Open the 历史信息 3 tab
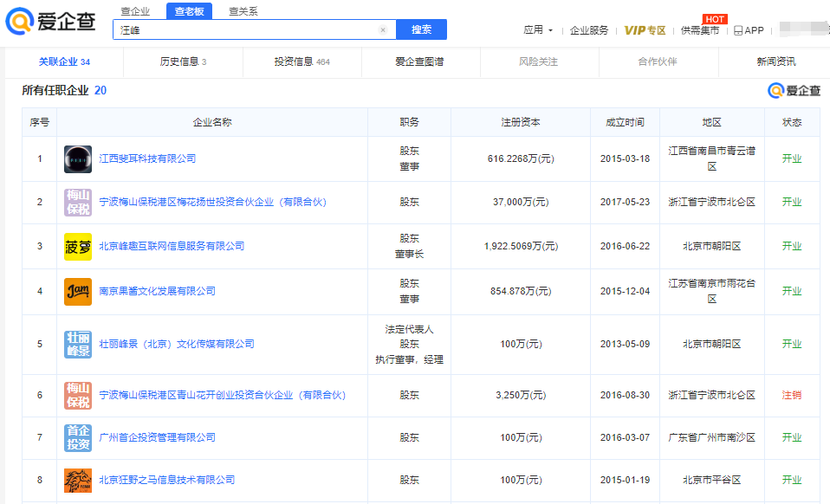Screen dimensions: 830x504 183,61
